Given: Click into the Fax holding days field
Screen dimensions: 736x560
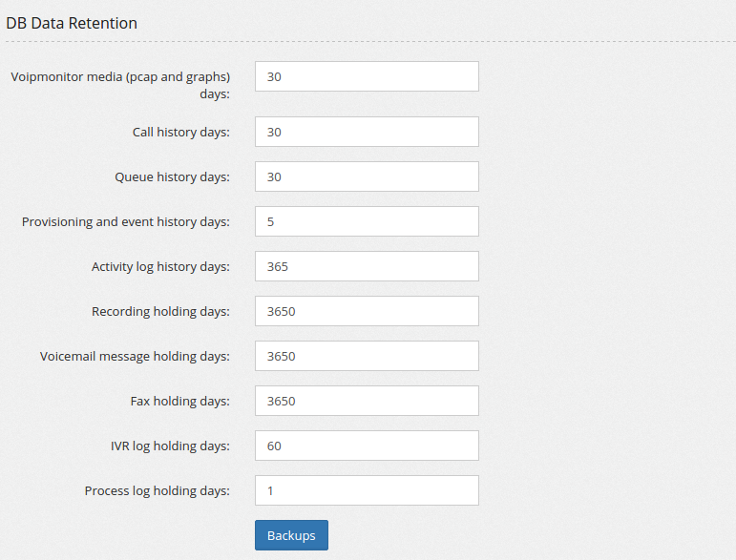Looking at the screenshot, I should pyautogui.click(x=367, y=401).
